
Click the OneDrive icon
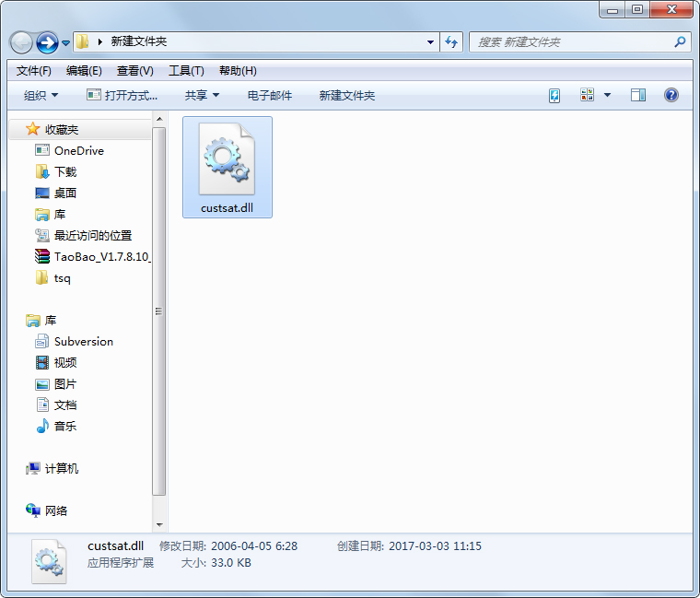click(42, 150)
